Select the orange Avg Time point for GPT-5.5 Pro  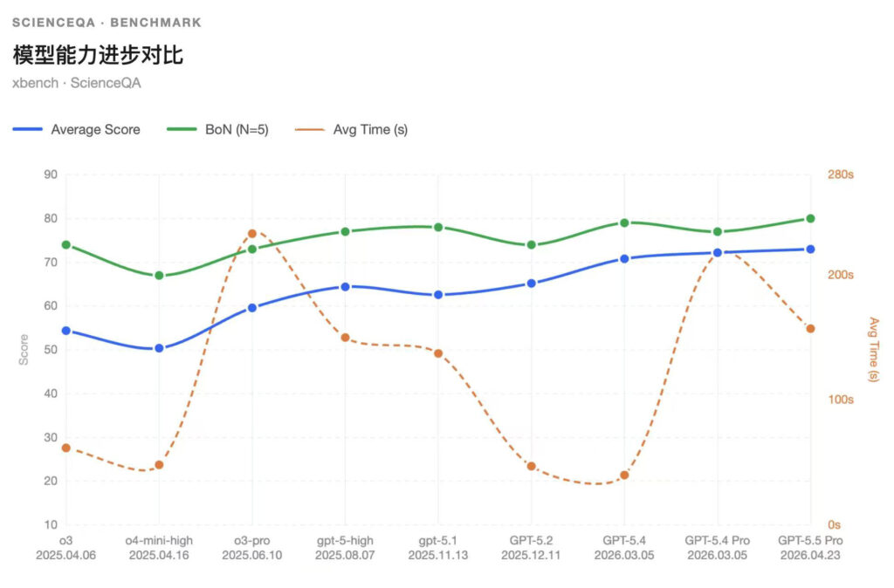(810, 329)
